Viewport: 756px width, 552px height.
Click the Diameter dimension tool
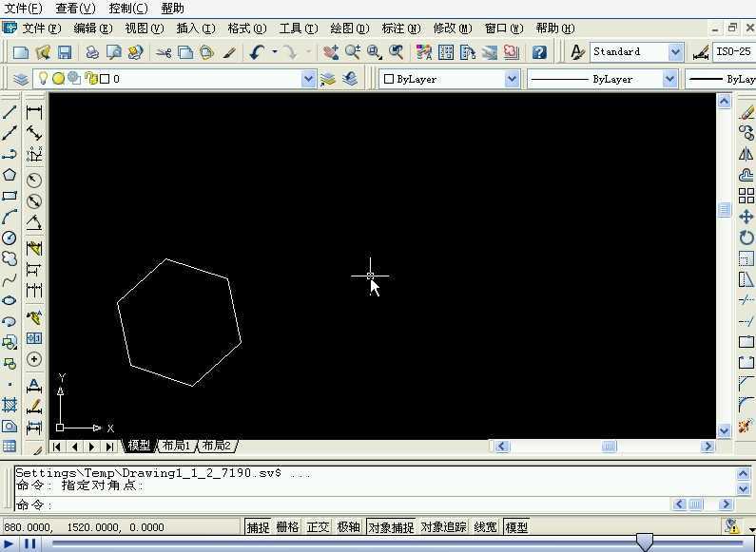click(x=33, y=201)
